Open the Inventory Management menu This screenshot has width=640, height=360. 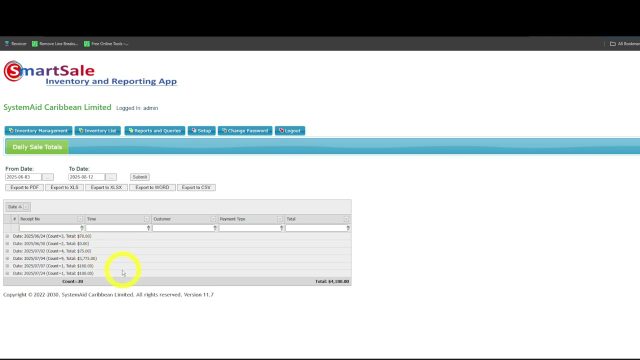[x=38, y=131]
